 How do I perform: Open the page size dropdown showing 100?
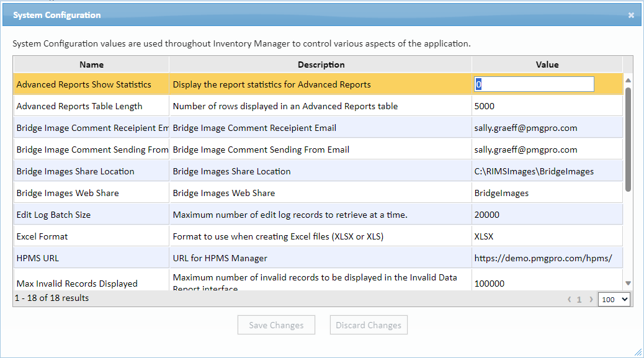click(614, 299)
